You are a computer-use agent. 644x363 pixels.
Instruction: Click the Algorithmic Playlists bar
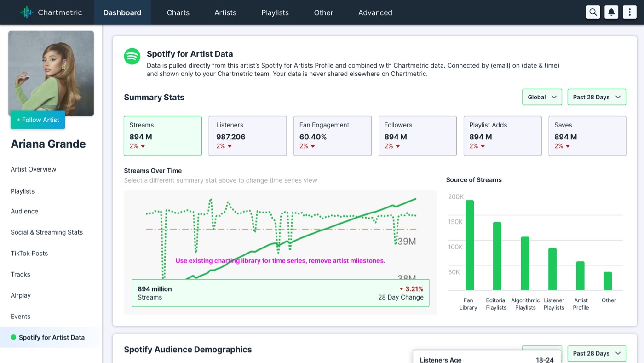click(525, 264)
